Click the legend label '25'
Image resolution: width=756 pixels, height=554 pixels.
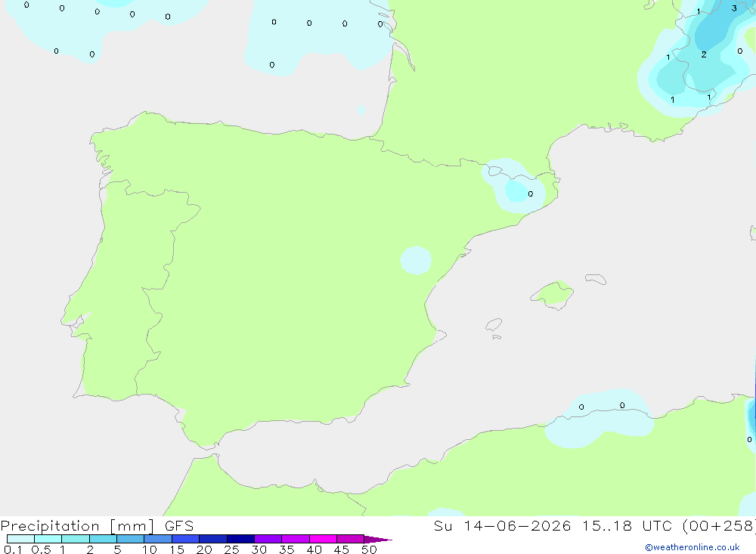click(x=232, y=549)
